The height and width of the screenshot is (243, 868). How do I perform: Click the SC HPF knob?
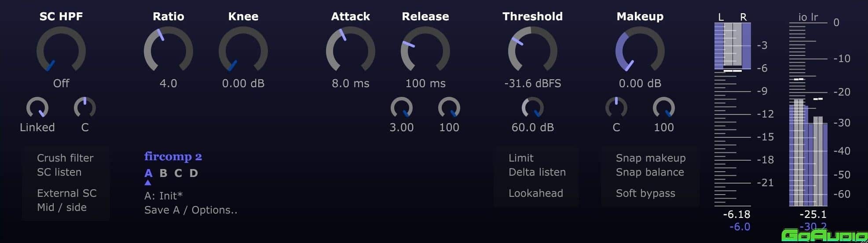(61, 50)
